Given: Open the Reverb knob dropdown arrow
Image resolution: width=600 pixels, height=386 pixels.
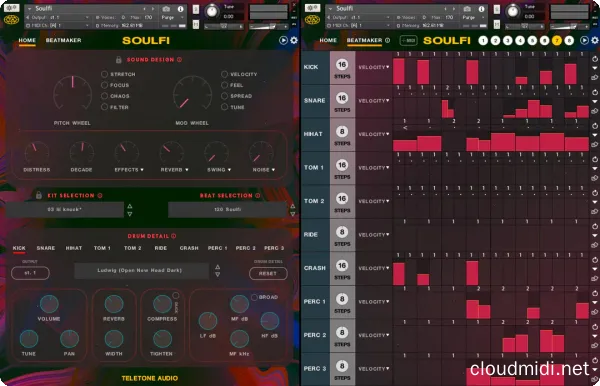Looking at the screenshot, I should [187, 170].
